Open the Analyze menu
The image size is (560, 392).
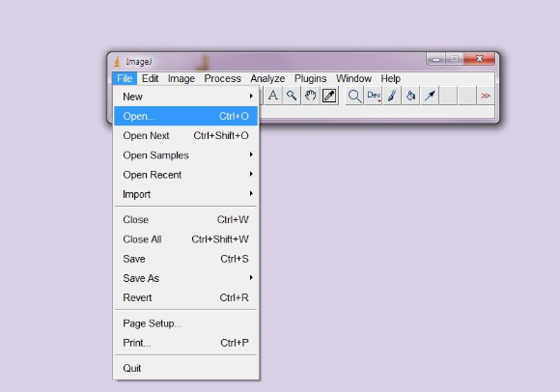(267, 78)
